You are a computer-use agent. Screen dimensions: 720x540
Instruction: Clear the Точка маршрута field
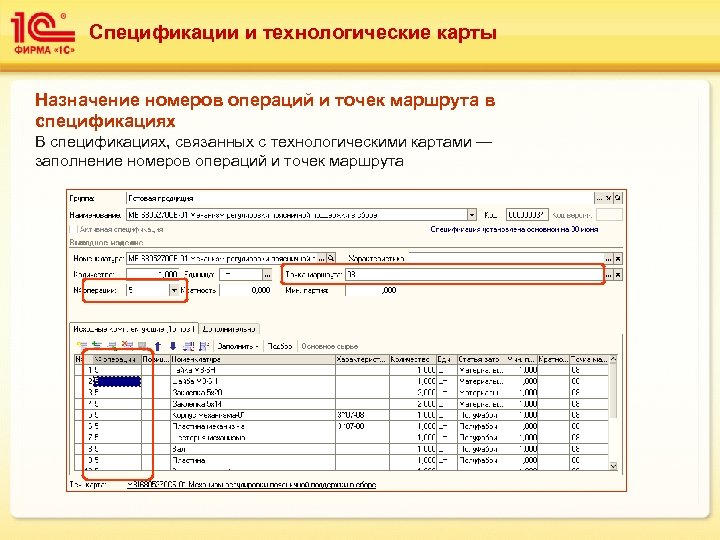coord(618,275)
